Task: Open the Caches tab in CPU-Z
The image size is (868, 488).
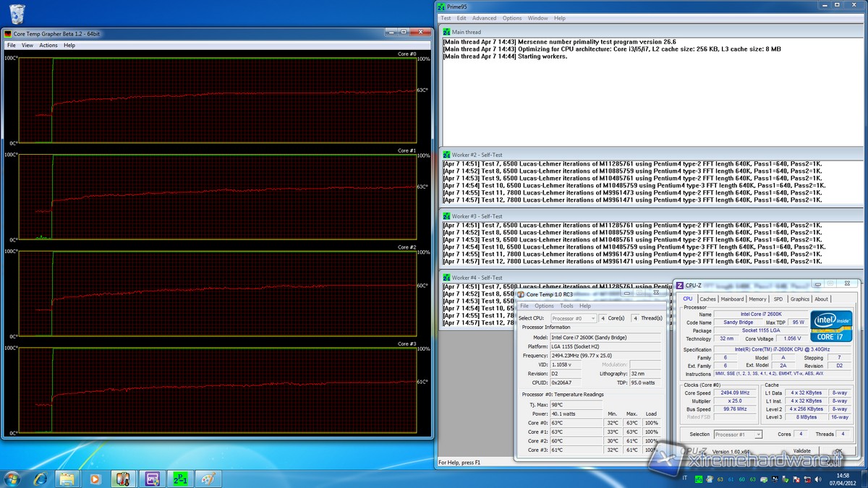Action: [707, 299]
